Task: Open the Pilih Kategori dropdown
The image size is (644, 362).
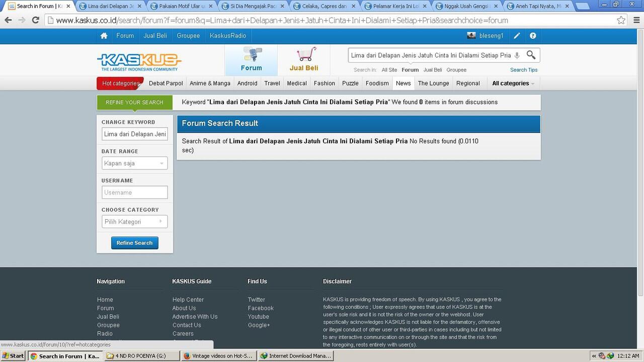Action: pos(134,222)
